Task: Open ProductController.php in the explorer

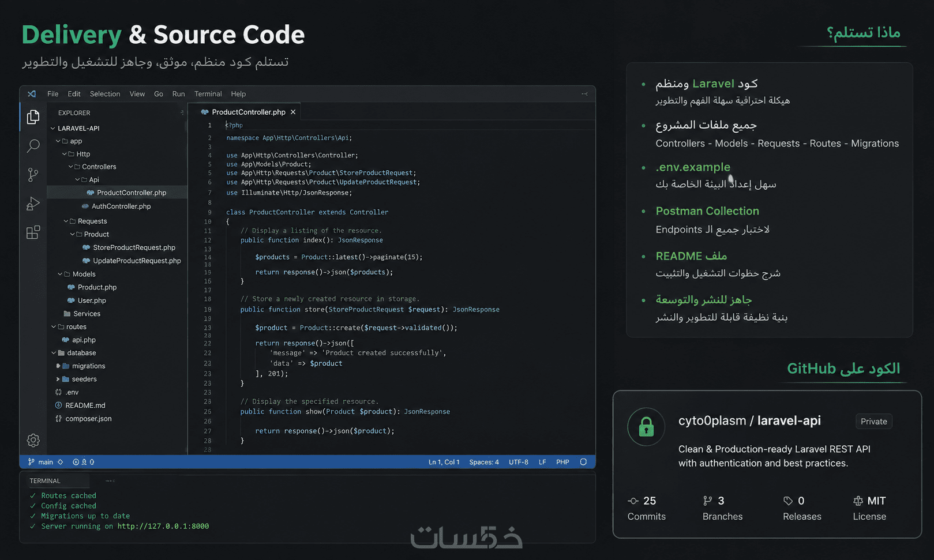Action: pyautogui.click(x=132, y=193)
